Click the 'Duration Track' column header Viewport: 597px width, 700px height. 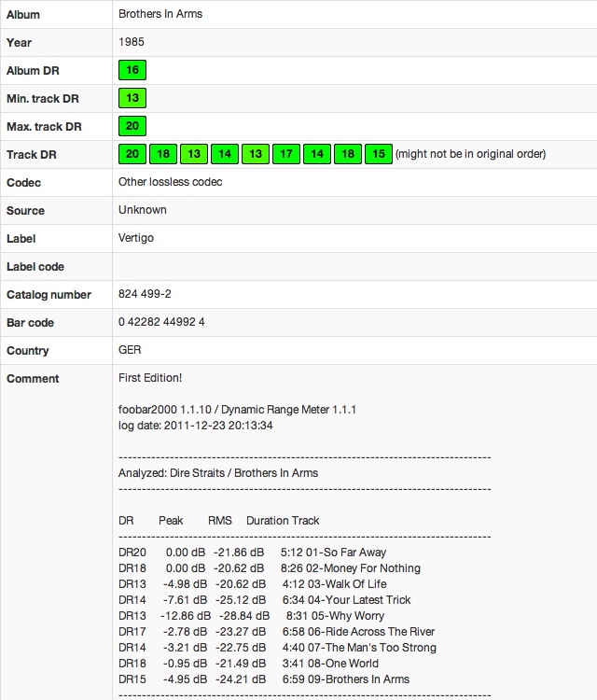[283, 521]
